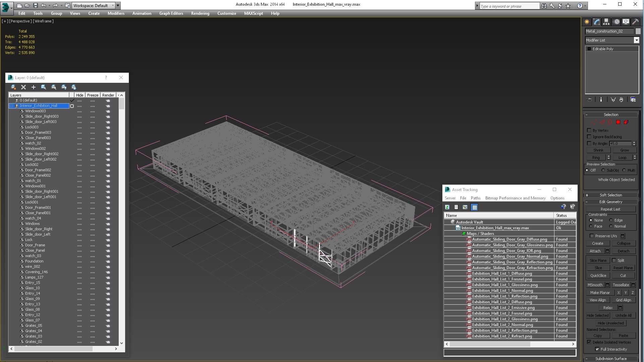The height and width of the screenshot is (362, 644).
Task: Click the Repeat Last button
Action: pyautogui.click(x=610, y=209)
